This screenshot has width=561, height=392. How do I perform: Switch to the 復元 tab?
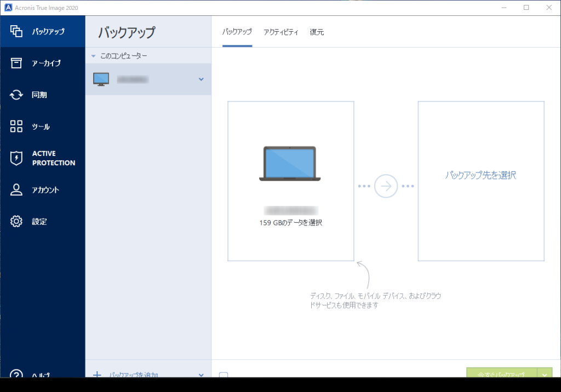tap(317, 32)
